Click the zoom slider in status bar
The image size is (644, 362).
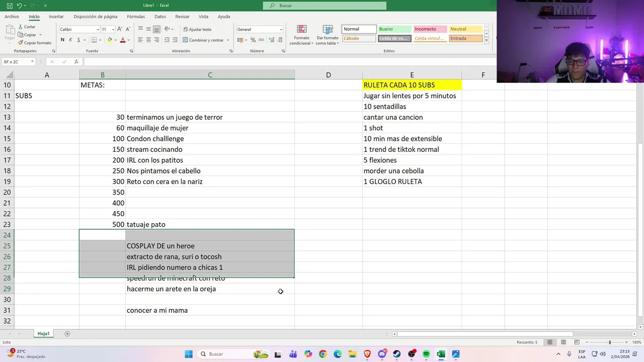coord(610,342)
